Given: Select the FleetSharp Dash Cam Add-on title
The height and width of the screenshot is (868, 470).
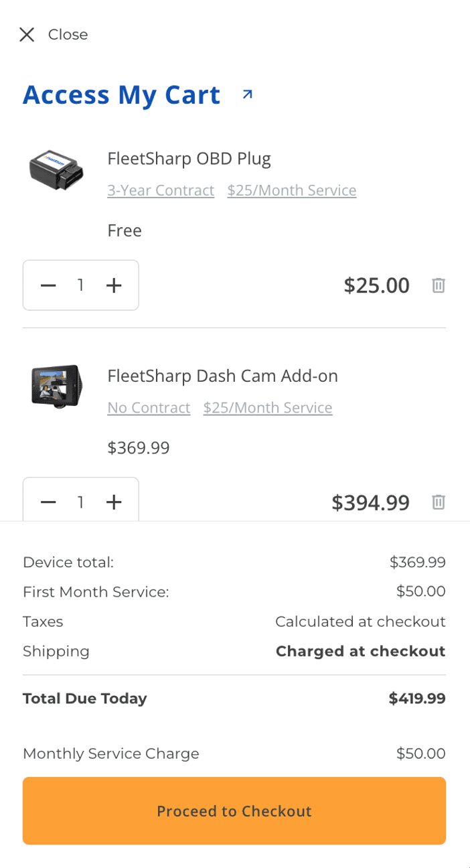Looking at the screenshot, I should point(222,376).
